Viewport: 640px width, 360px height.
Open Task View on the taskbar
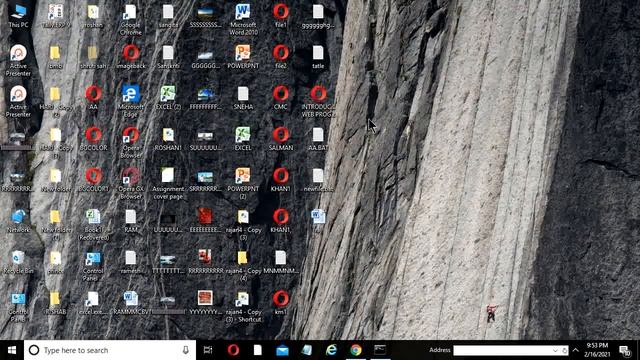click(x=208, y=350)
